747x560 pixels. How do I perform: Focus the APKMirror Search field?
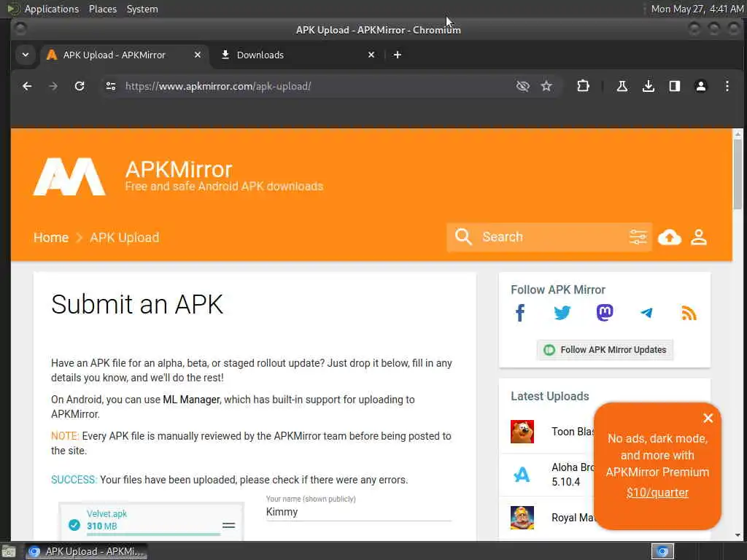click(550, 237)
